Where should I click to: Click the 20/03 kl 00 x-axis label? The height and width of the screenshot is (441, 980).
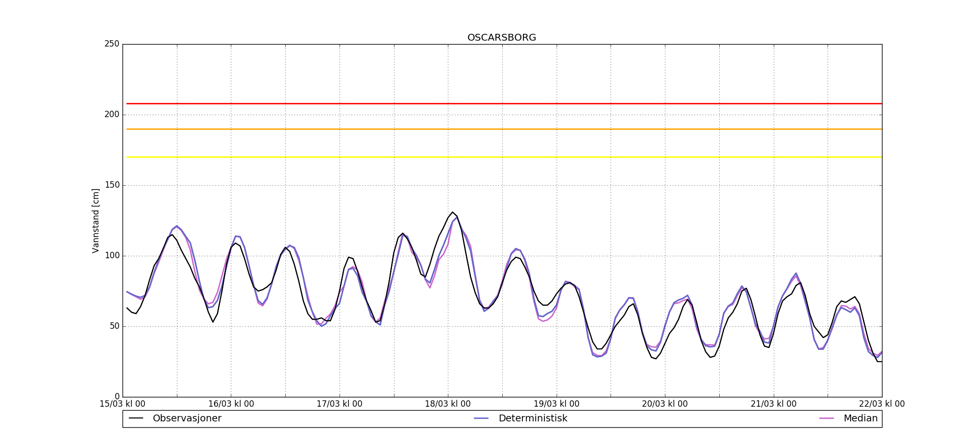point(665,404)
